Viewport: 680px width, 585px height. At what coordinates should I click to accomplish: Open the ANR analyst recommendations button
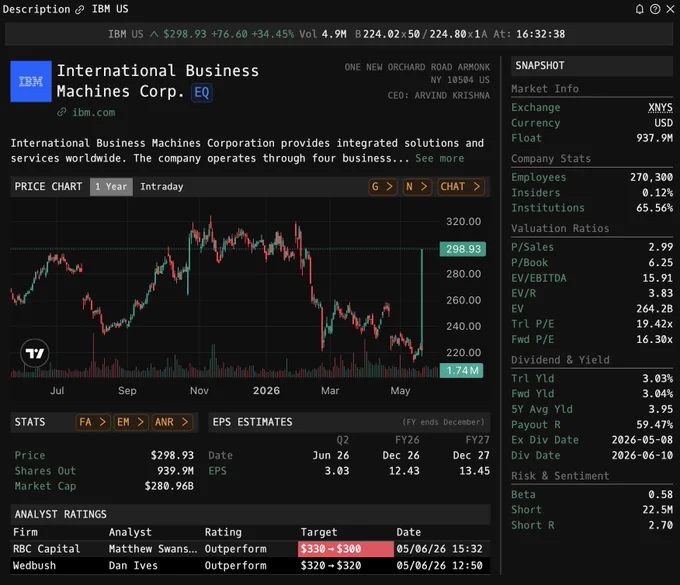pos(171,422)
